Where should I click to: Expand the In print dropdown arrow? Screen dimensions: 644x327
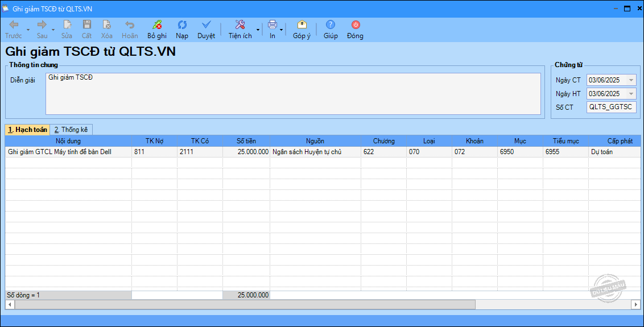pos(282,30)
